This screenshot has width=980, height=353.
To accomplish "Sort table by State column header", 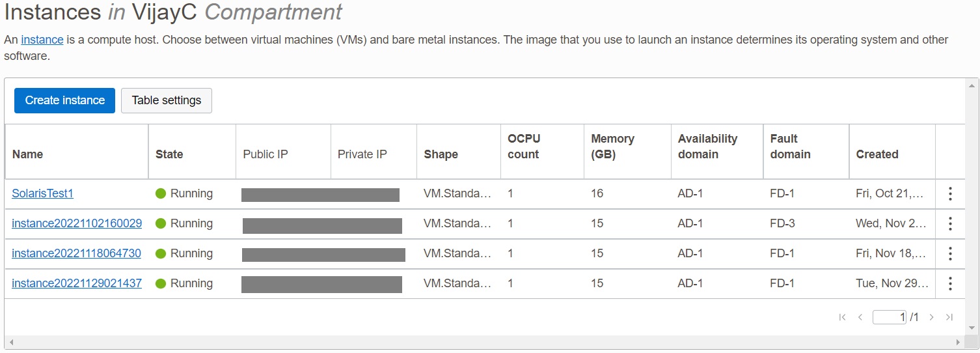I will 169,154.
